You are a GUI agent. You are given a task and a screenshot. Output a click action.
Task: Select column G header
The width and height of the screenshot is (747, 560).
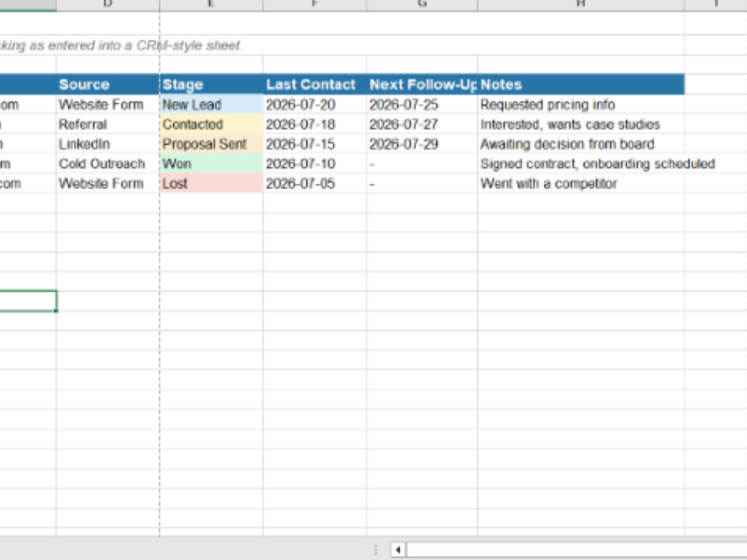tap(422, 4)
